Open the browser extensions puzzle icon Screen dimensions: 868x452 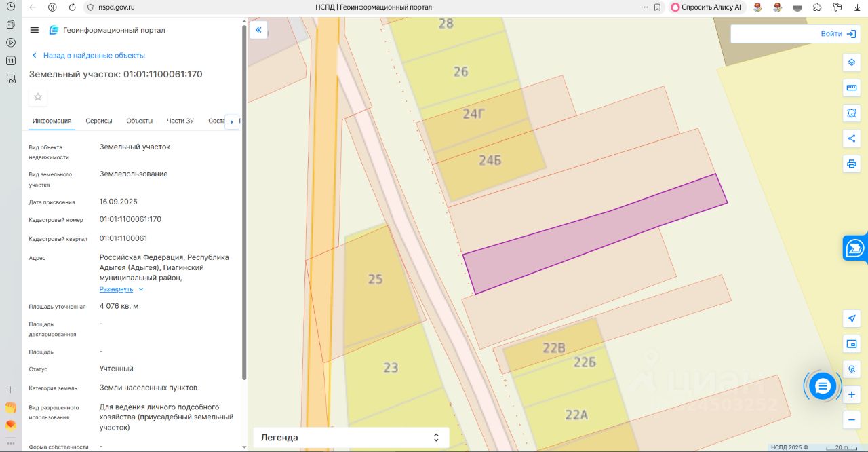[x=817, y=7]
